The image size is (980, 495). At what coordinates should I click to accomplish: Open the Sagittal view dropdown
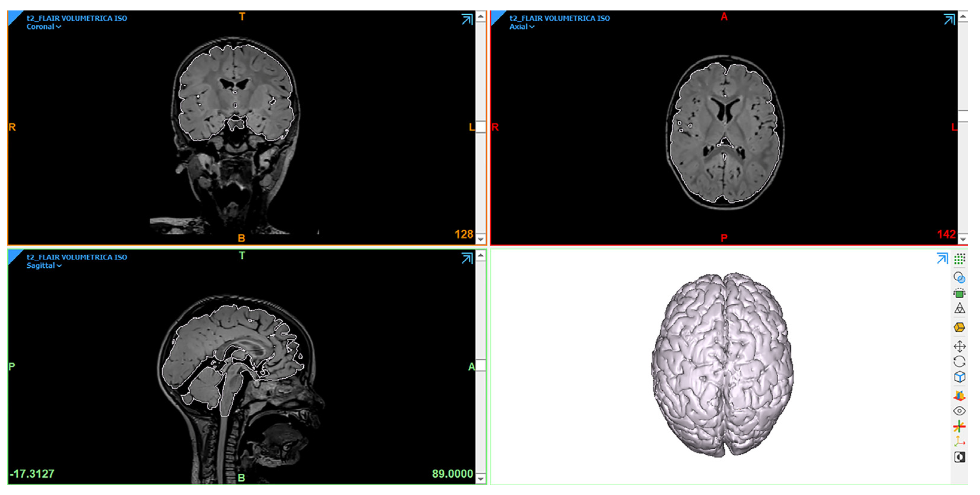[x=44, y=266]
